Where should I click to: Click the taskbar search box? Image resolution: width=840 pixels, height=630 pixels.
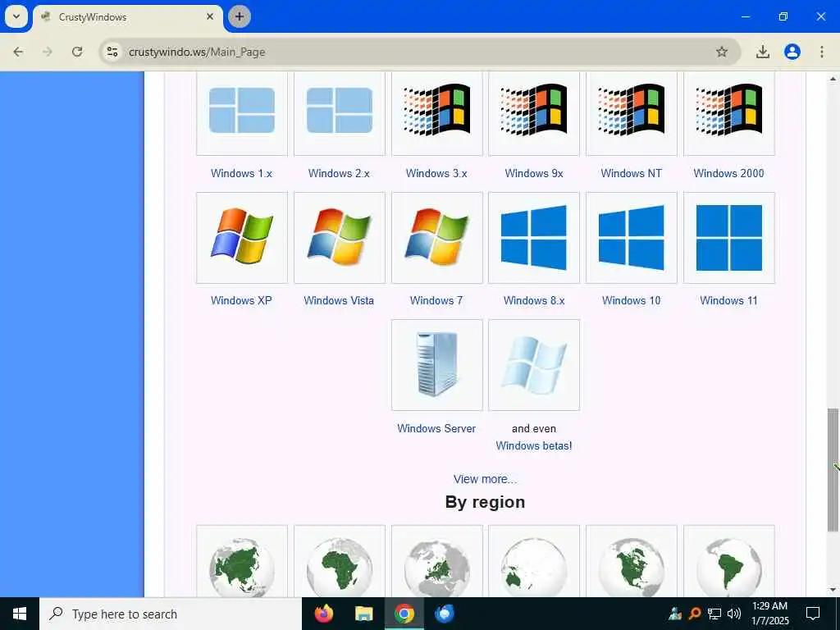171,614
